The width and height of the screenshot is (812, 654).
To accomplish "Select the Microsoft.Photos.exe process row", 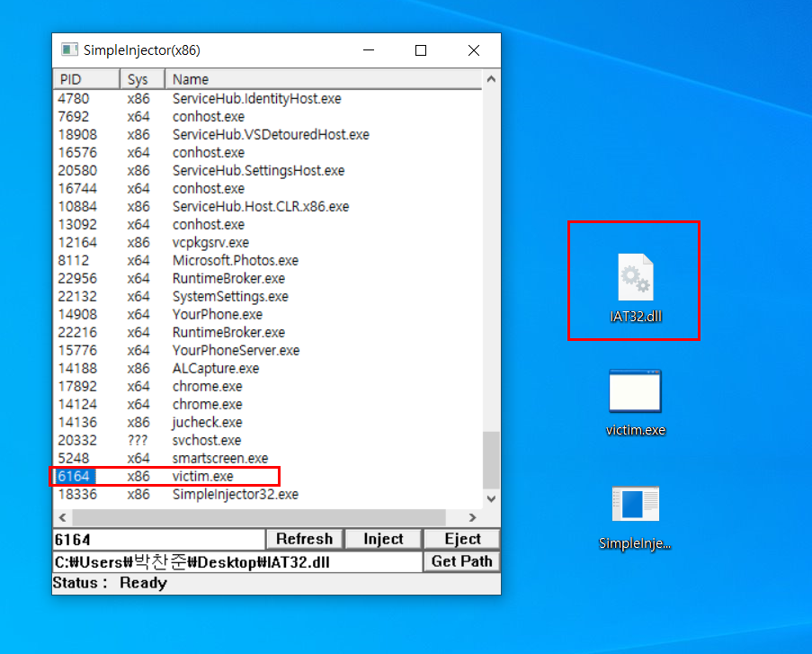I will (267, 260).
